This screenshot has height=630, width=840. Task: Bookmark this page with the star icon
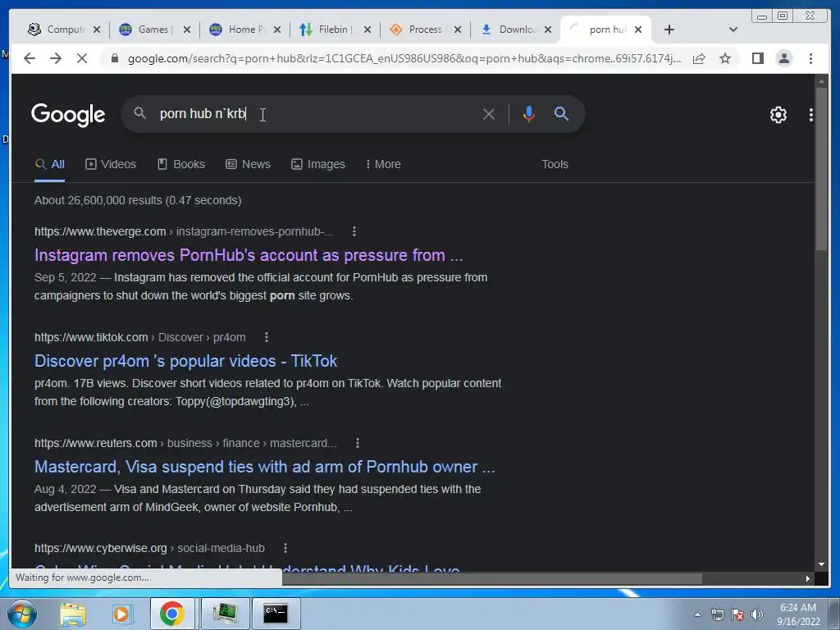tap(725, 58)
